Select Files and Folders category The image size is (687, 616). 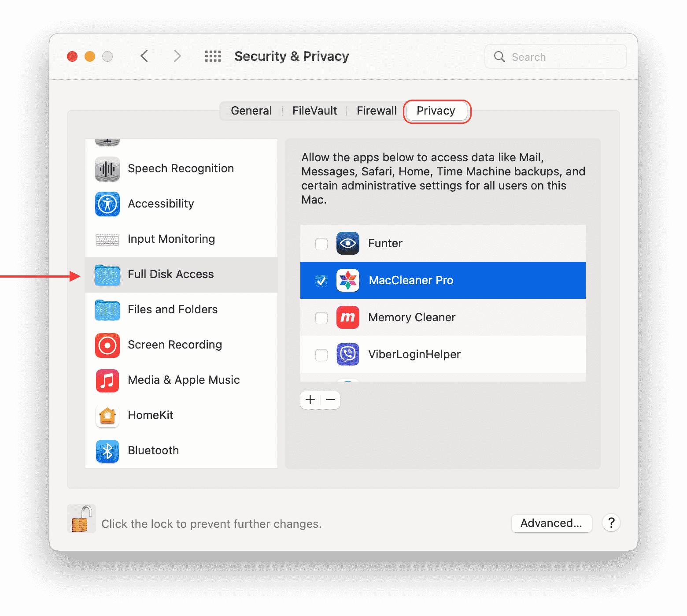pos(181,310)
